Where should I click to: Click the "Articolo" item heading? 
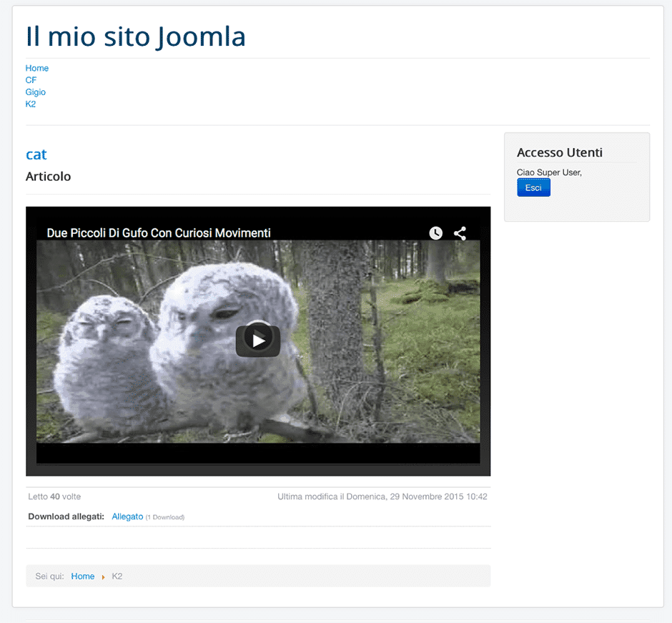click(x=49, y=177)
